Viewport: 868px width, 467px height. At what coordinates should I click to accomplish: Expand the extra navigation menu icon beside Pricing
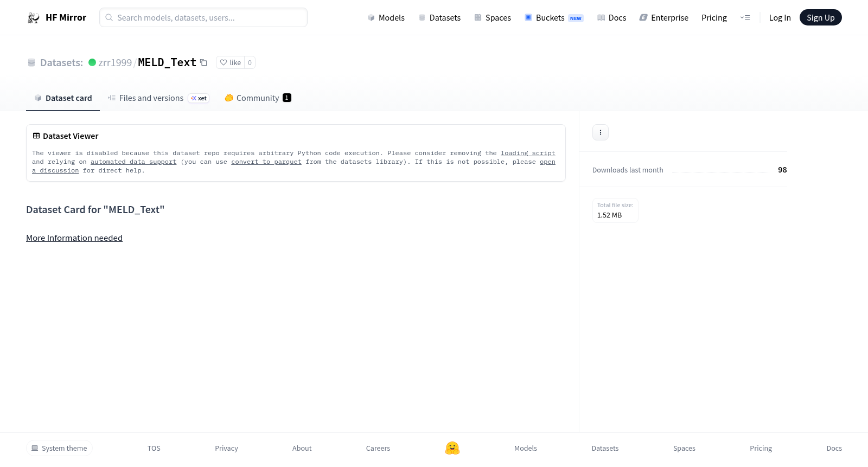745,18
